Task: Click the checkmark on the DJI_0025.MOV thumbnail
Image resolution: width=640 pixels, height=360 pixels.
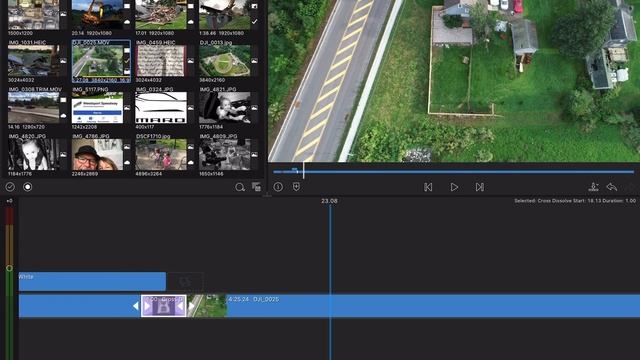Action: (x=127, y=61)
